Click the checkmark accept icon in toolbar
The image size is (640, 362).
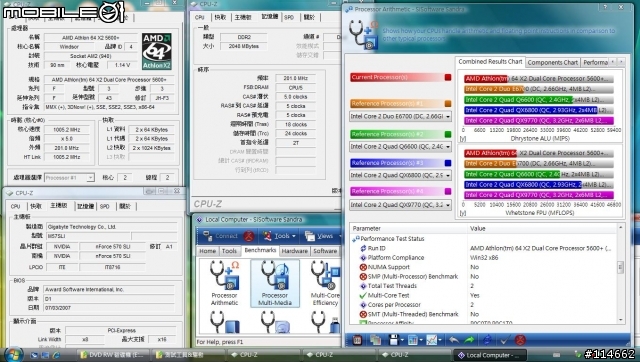[504, 340]
